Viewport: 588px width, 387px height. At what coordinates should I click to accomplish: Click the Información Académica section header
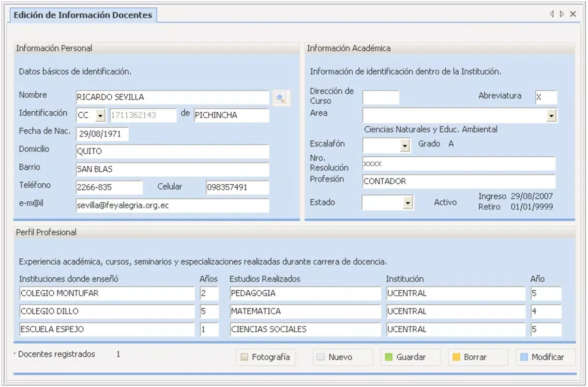440,48
